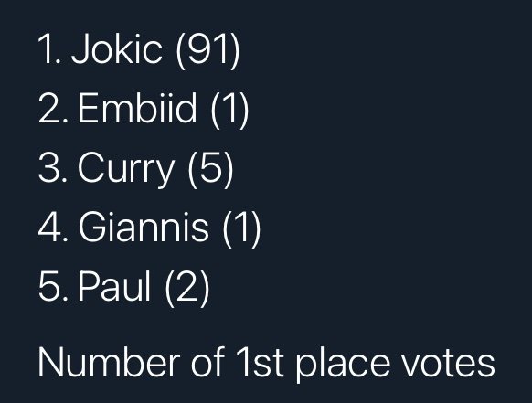Select the vote count (91)

[208, 50]
